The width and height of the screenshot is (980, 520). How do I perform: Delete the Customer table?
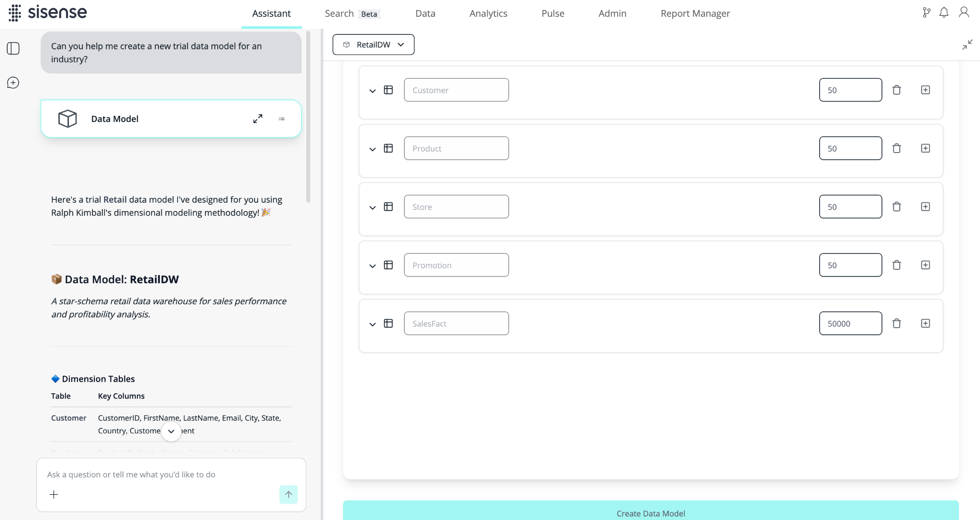click(x=897, y=90)
